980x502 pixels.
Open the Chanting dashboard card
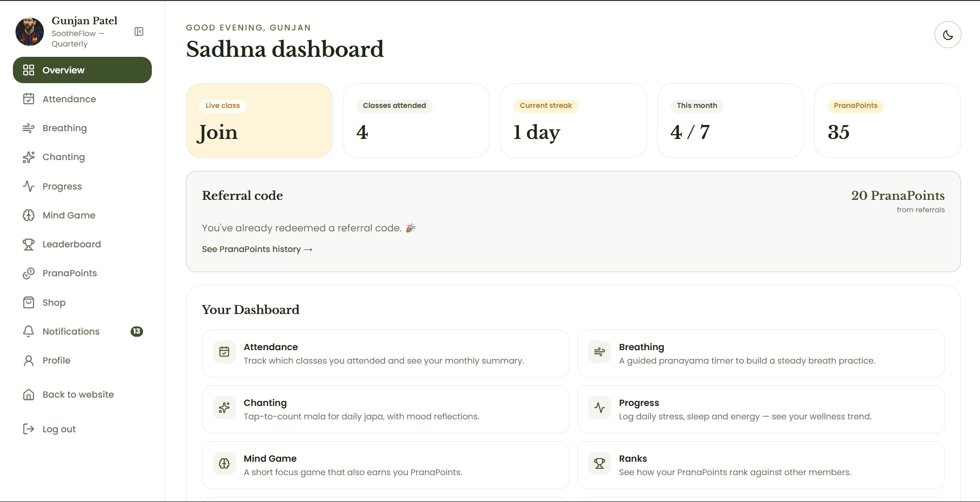[386, 410]
